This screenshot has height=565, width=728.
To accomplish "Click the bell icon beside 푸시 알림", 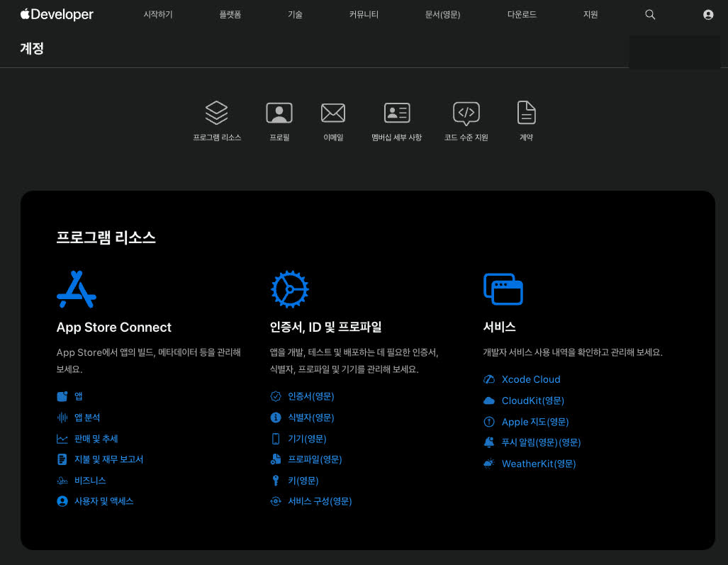I will coord(489,442).
